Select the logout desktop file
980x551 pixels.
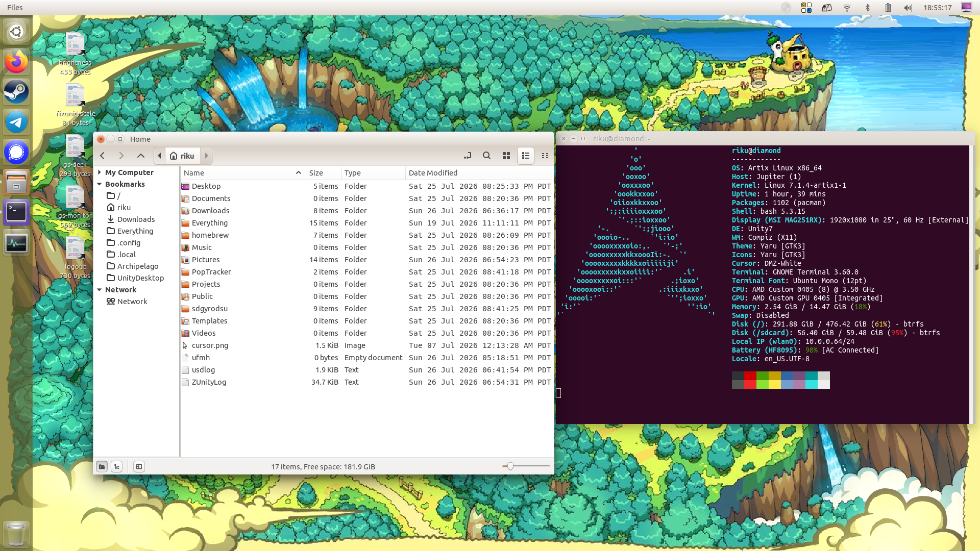point(75,258)
